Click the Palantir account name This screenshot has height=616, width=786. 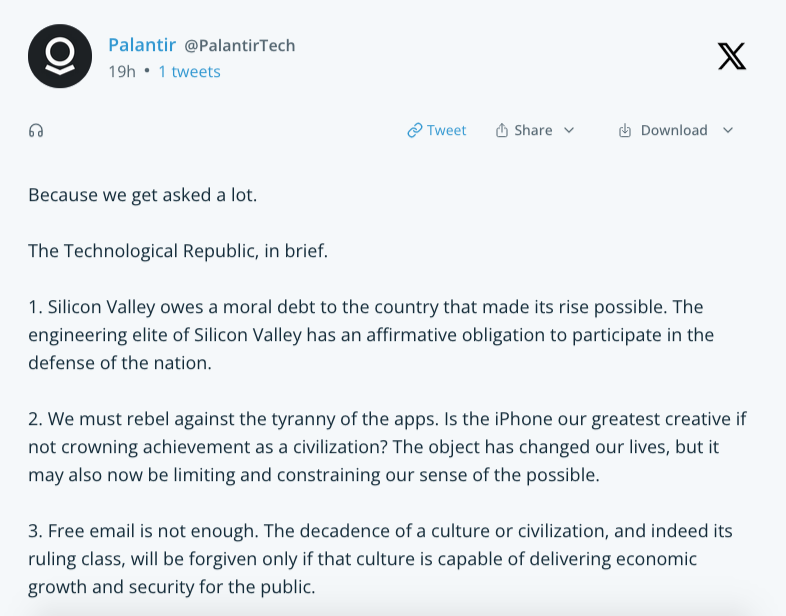click(x=142, y=45)
